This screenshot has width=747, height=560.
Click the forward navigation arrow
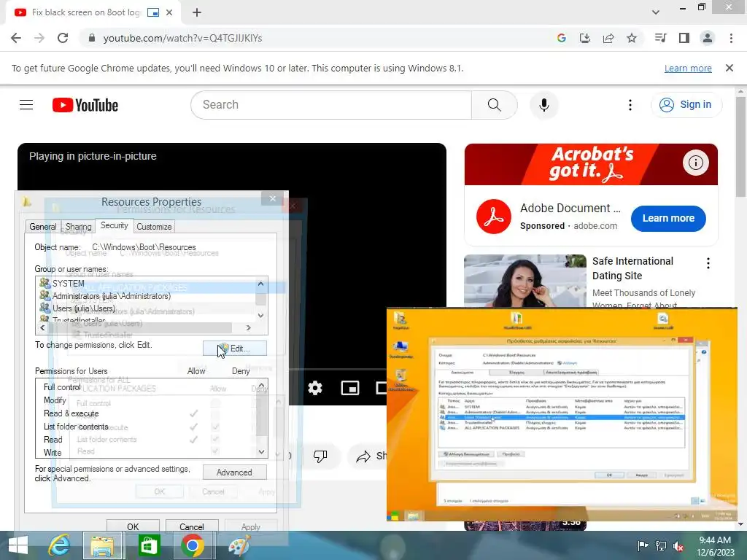tap(39, 38)
